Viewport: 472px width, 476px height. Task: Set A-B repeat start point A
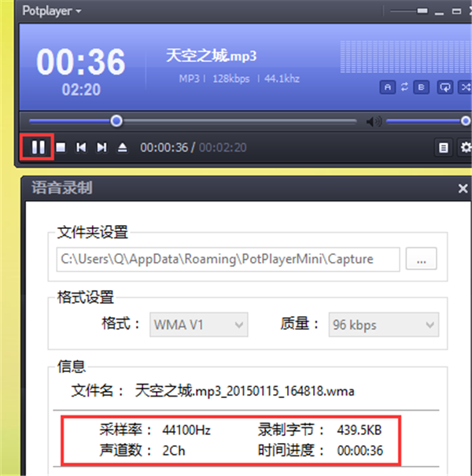pos(387,87)
